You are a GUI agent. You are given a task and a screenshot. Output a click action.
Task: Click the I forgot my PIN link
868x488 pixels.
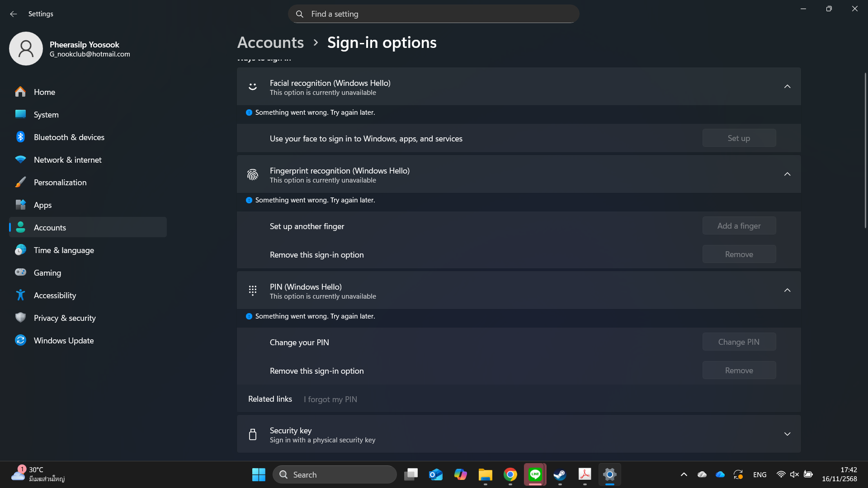pyautogui.click(x=330, y=399)
